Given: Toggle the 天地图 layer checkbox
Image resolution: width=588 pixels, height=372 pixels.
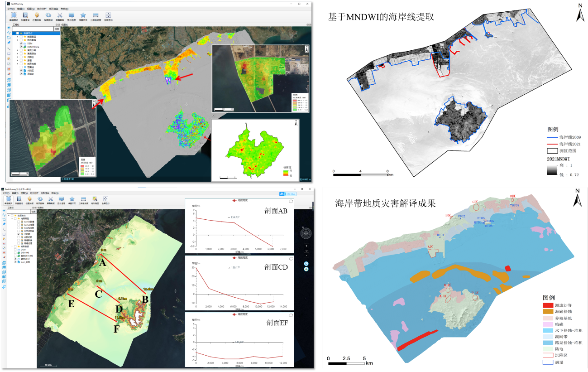Looking at the screenshot, I should click(x=18, y=234).
